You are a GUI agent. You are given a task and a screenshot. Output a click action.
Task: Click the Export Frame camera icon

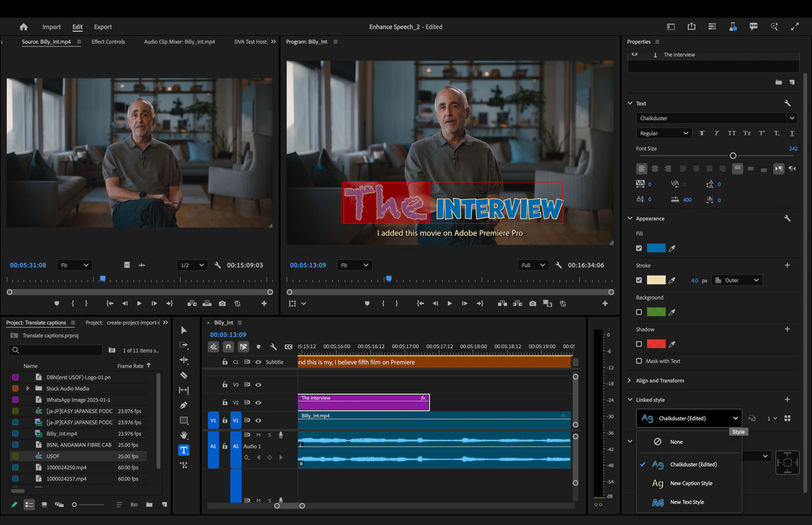coord(533,303)
